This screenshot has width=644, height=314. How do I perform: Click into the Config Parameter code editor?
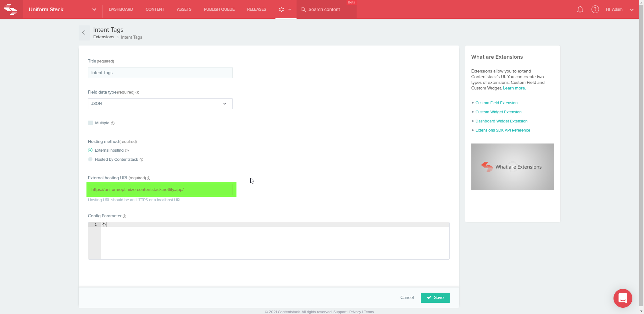coord(269,241)
